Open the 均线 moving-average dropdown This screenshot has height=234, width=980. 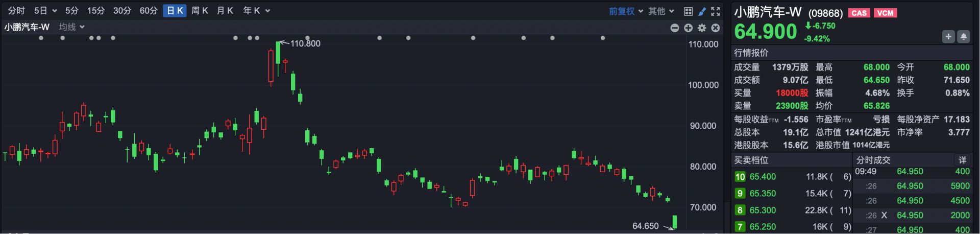71,27
